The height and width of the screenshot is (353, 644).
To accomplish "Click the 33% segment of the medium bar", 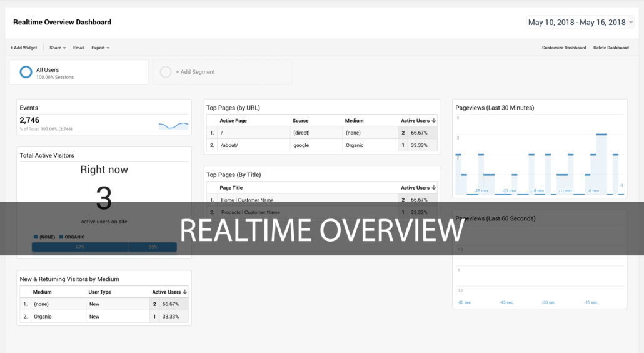I will (153, 247).
